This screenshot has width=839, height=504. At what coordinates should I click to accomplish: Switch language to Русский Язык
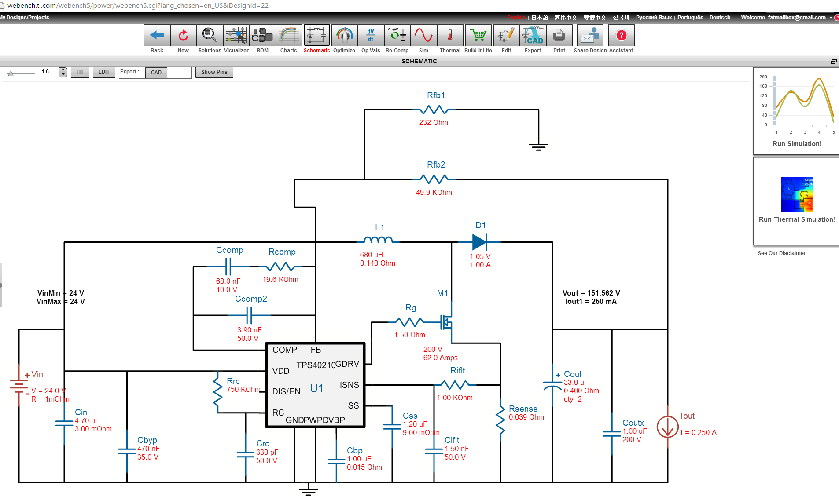(654, 18)
